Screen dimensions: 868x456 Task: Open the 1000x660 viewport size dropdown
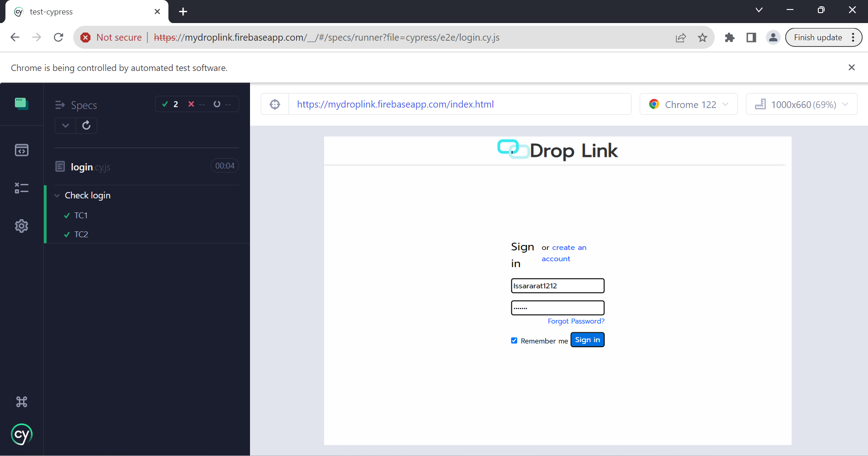801,104
